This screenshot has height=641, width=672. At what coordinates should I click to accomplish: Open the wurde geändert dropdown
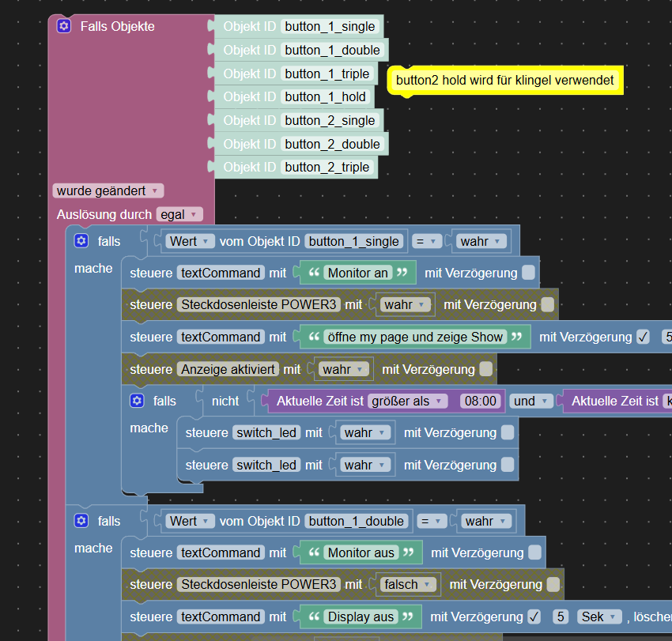pos(108,190)
